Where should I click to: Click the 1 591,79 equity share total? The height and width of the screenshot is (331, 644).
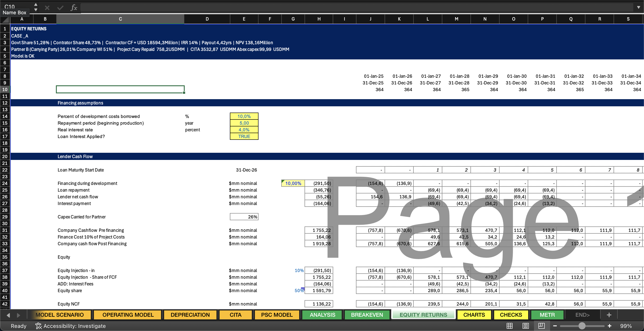coord(319,291)
